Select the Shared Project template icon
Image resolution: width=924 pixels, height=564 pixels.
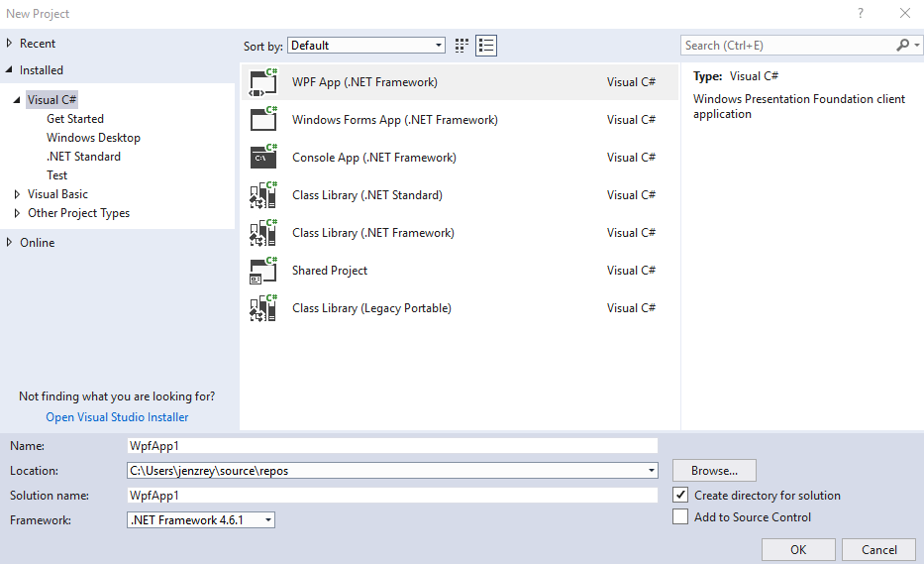pyautogui.click(x=262, y=271)
